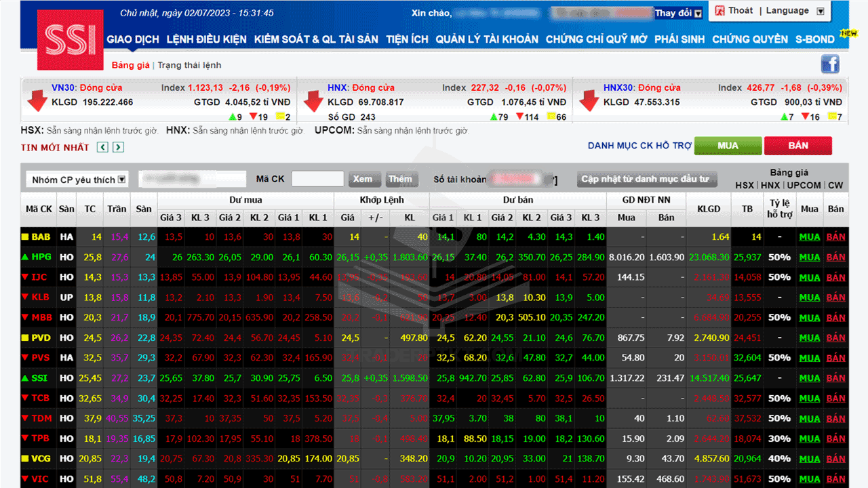Viewport: 868px width, 488px height.
Task: Click the yellow square beside BAB
Action: click(x=25, y=237)
